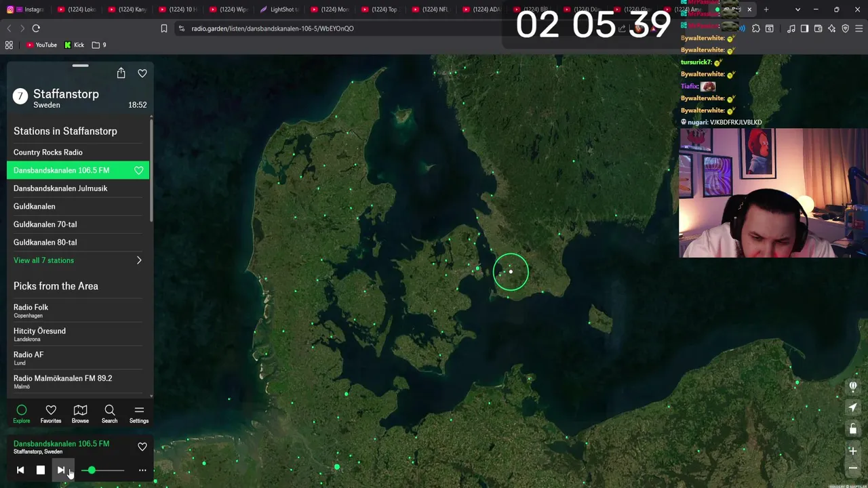This screenshot has width=868, height=488.
Task: Play Radio Malmökanalen FM 89.2
Action: [x=78, y=382]
